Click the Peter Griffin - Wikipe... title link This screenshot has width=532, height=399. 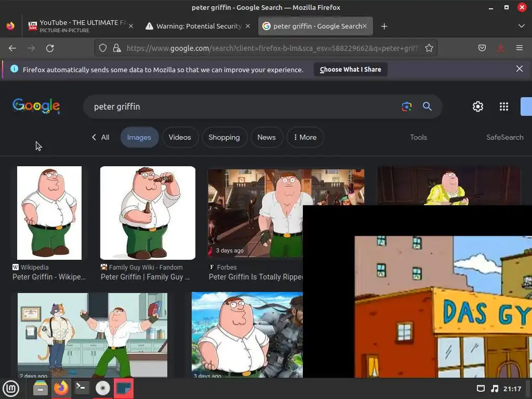click(49, 277)
